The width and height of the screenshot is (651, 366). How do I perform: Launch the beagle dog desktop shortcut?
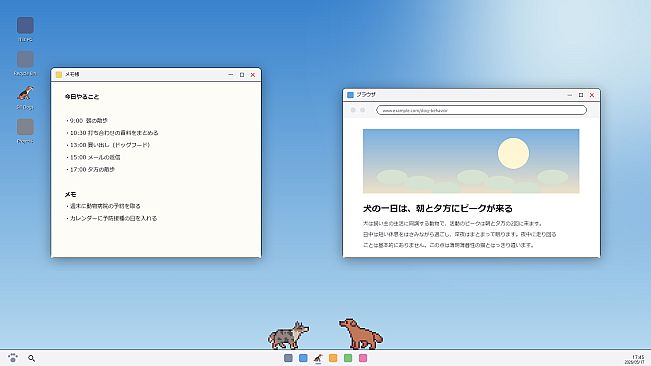click(x=25, y=93)
